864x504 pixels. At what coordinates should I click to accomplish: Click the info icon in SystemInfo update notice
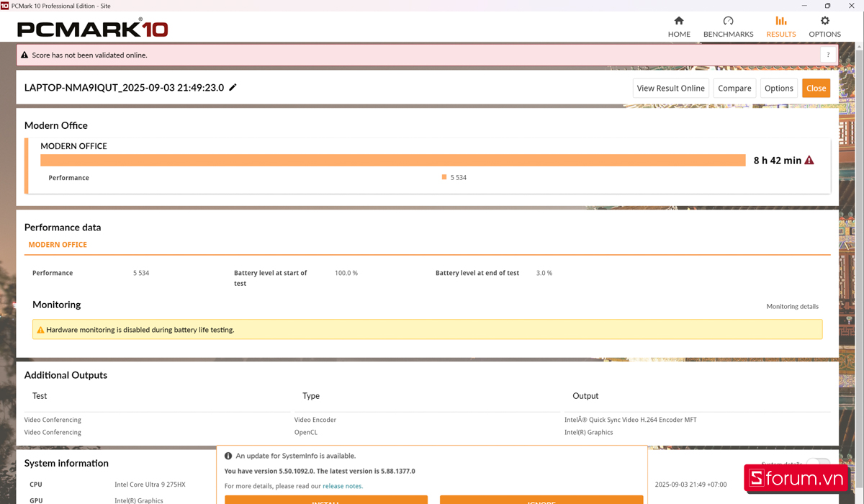228,456
